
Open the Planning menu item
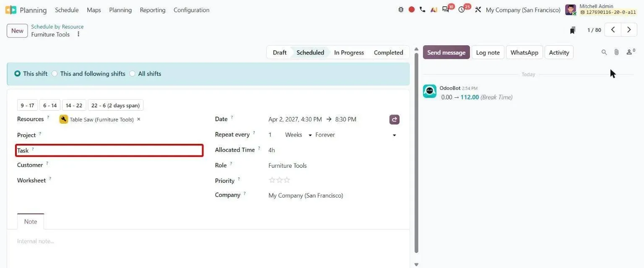(x=120, y=10)
